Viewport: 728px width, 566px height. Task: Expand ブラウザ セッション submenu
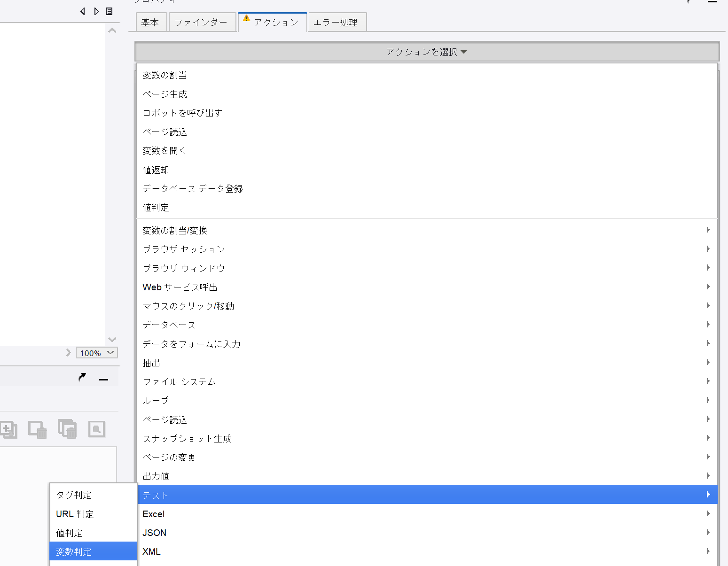pos(427,249)
